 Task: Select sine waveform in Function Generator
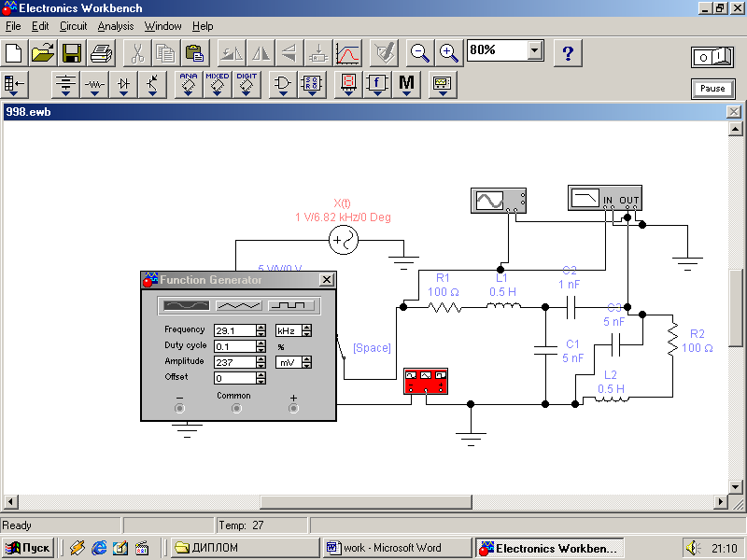click(x=186, y=306)
